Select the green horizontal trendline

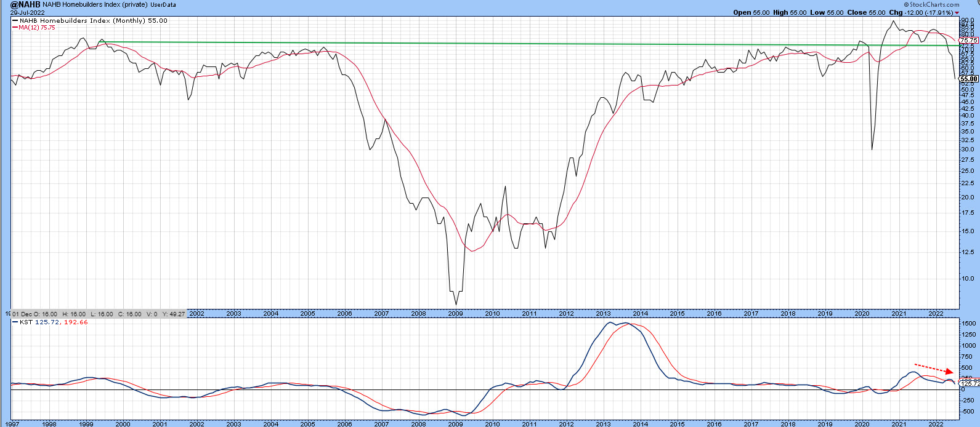[x=493, y=44]
